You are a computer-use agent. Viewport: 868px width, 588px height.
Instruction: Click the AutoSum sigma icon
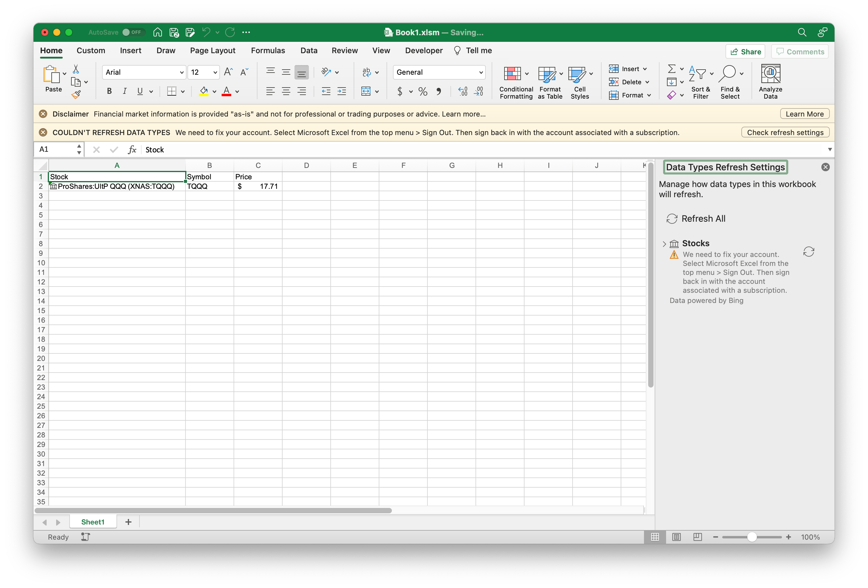671,69
